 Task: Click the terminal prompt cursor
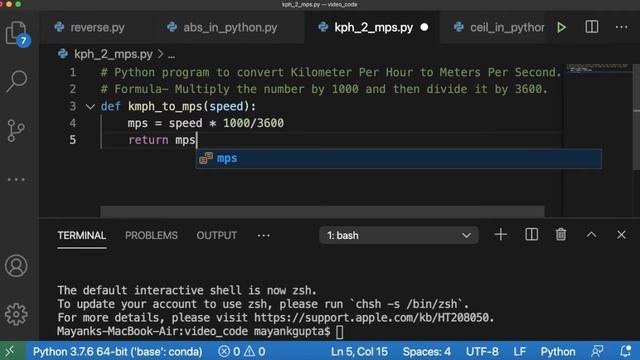340,332
